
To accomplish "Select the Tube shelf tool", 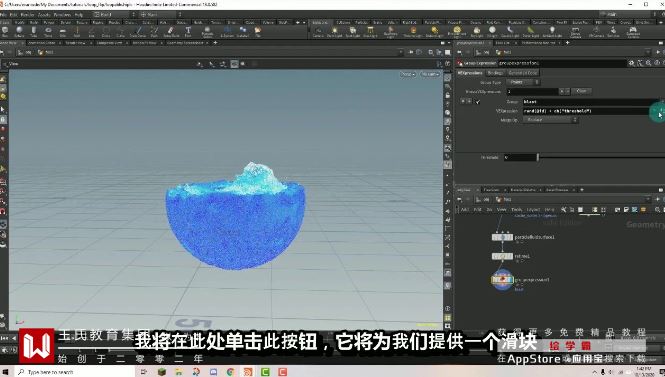I will [x=34, y=31].
